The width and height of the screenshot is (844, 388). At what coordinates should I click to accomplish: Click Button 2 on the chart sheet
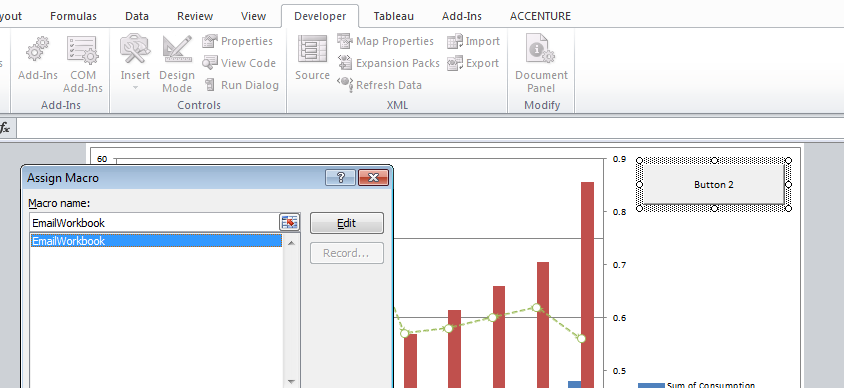pyautogui.click(x=713, y=185)
